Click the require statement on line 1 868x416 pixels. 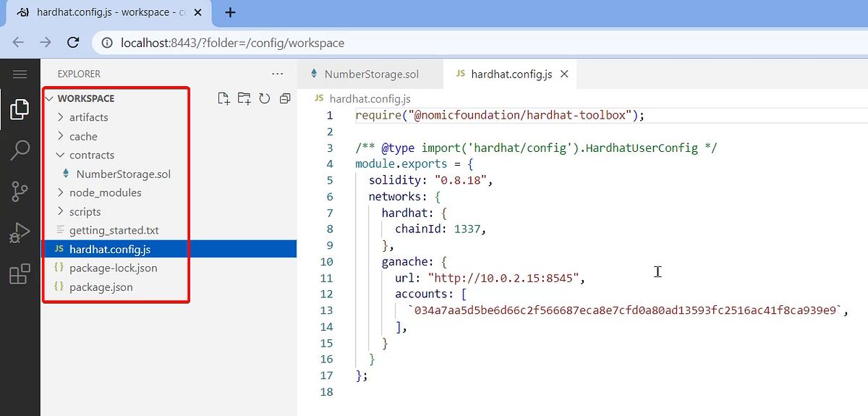499,115
